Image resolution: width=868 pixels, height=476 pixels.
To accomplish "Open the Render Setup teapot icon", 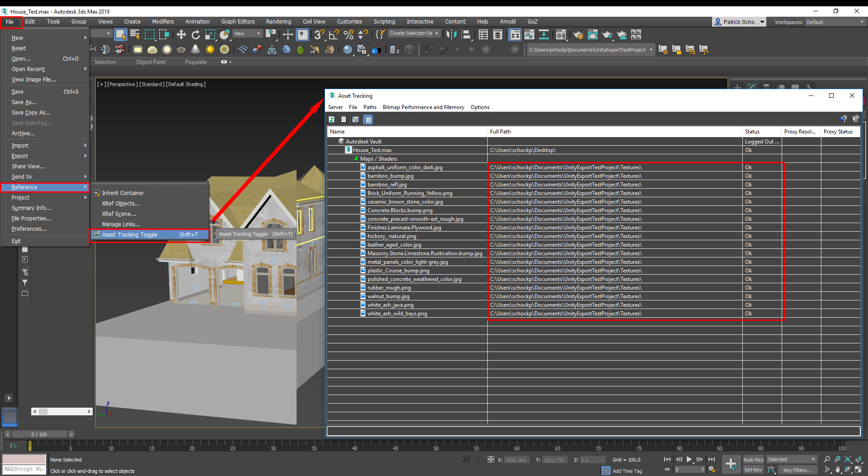I will tap(578, 34).
